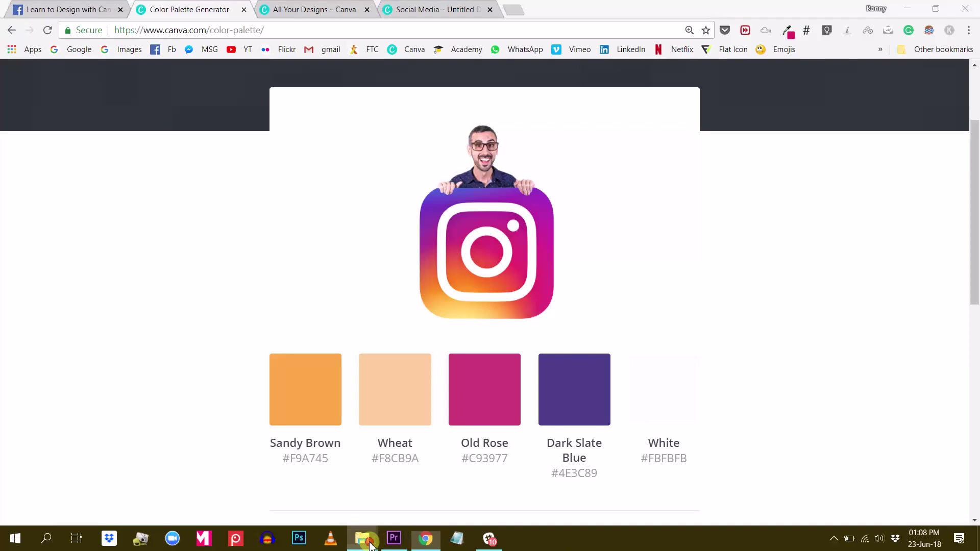This screenshot has height=551, width=980.
Task: Open the MSG Messenger bookmark
Action: (201, 49)
